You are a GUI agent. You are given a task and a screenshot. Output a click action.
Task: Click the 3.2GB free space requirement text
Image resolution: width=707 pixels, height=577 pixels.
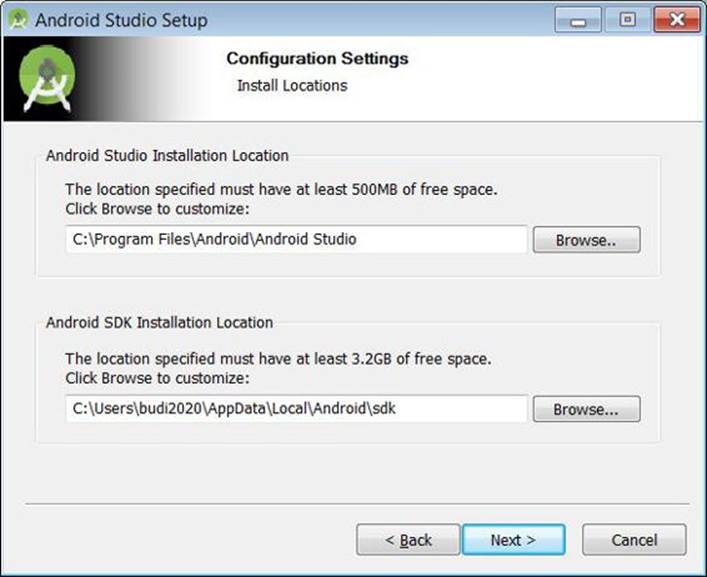279,359
